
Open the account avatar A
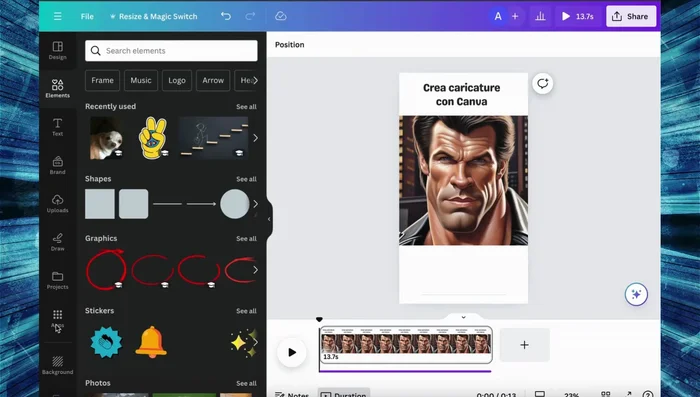[498, 17]
